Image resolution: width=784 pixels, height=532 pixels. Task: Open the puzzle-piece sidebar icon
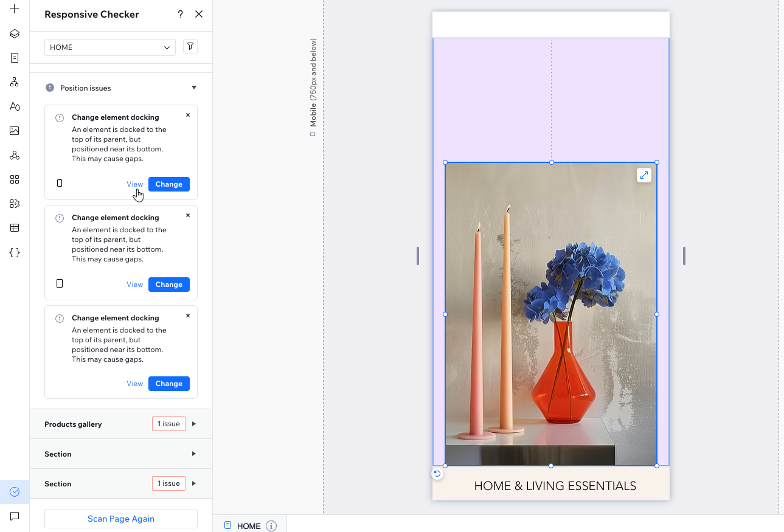[x=15, y=204]
